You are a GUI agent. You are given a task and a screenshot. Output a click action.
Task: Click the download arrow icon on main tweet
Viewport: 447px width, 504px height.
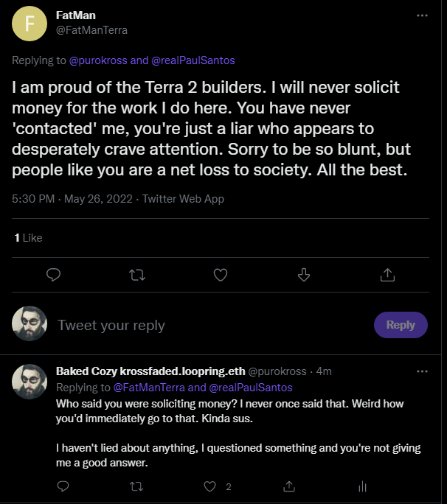click(x=303, y=274)
